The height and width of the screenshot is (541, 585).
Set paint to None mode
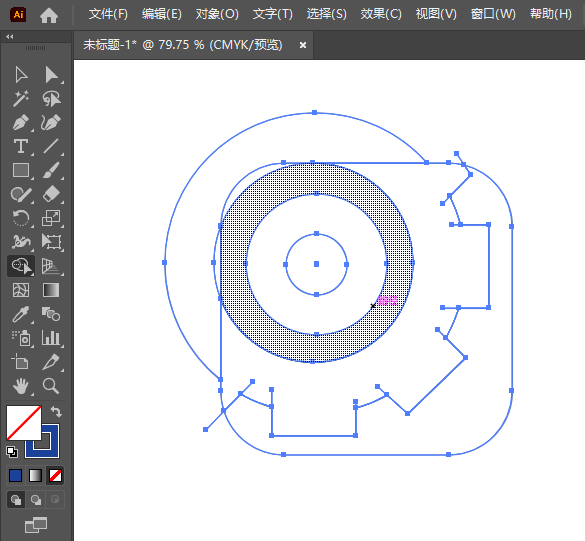point(56,476)
